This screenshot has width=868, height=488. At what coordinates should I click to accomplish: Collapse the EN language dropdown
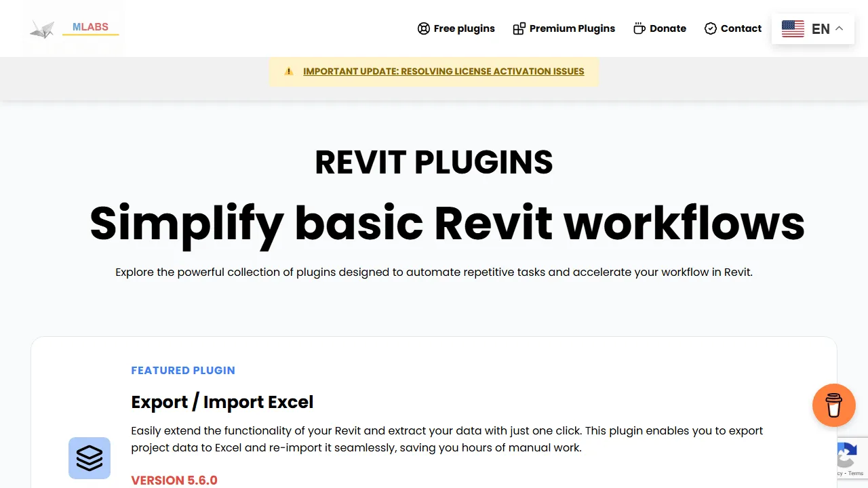[839, 28]
